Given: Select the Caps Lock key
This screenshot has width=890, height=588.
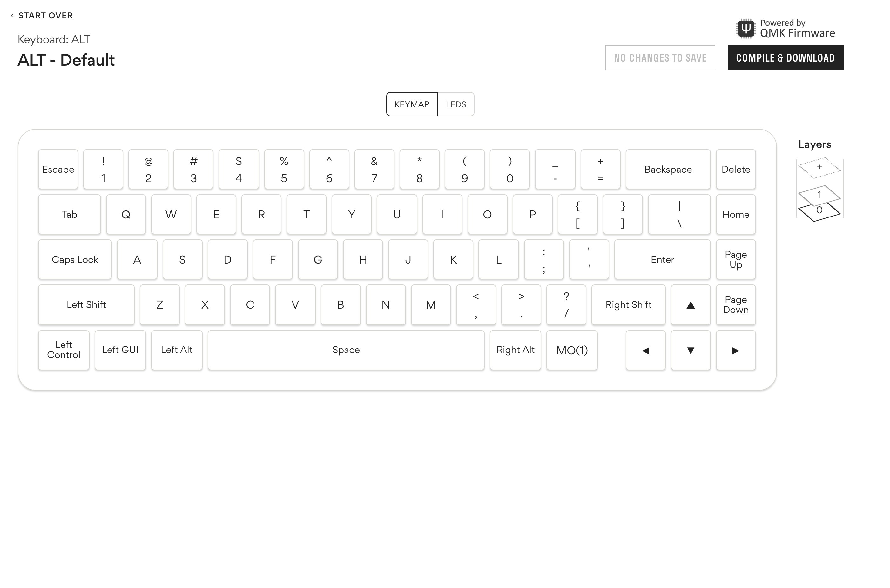Looking at the screenshot, I should (x=75, y=259).
